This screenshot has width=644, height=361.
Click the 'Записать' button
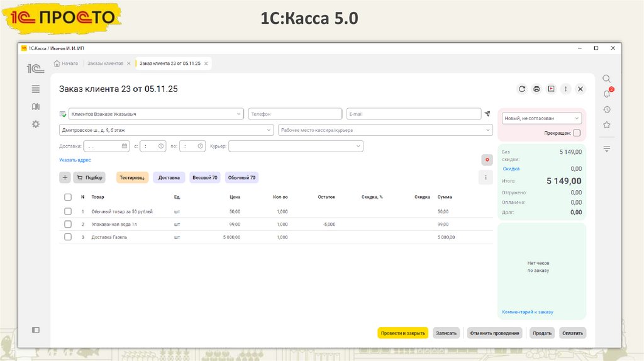tap(446, 333)
